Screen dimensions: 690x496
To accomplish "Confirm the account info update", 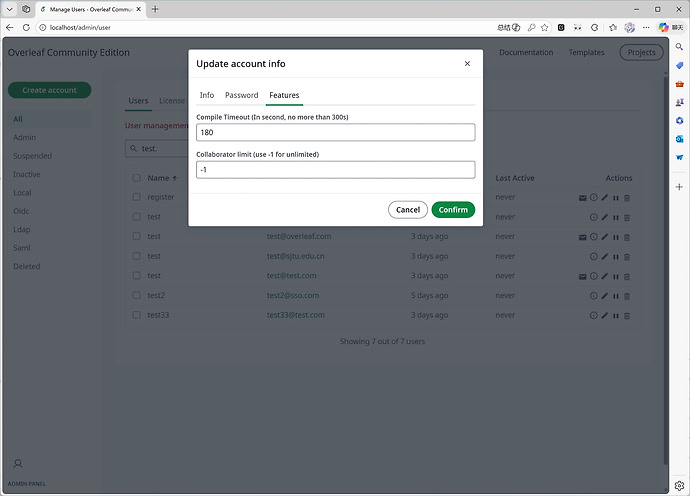I will tap(453, 210).
